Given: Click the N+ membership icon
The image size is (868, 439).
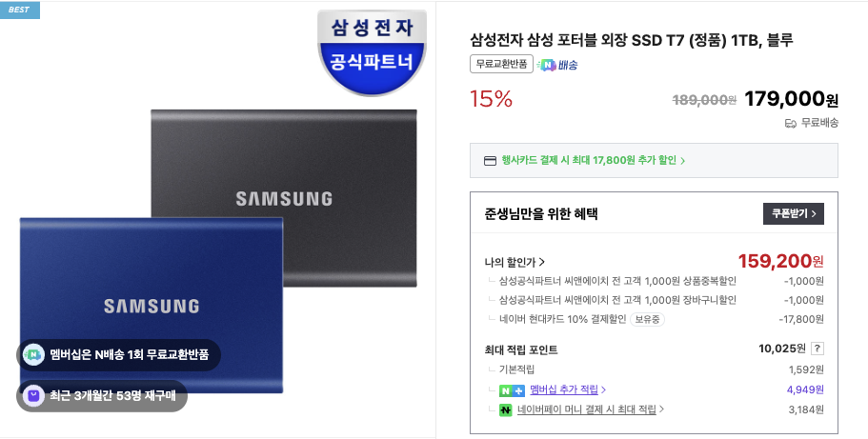Looking at the screenshot, I should [x=512, y=390].
